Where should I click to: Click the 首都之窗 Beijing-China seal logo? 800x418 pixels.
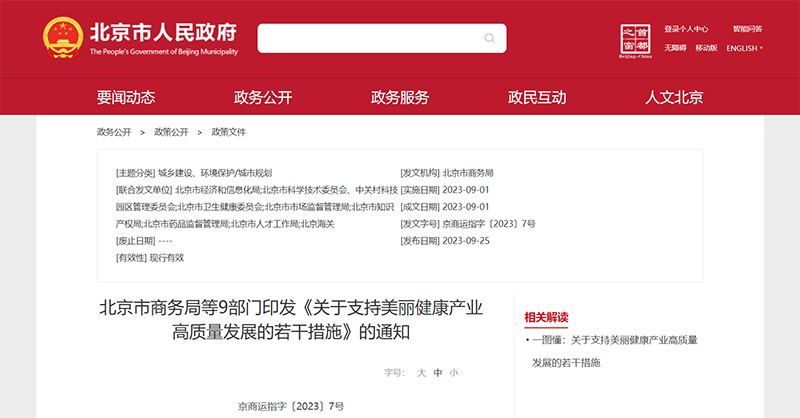(x=635, y=40)
